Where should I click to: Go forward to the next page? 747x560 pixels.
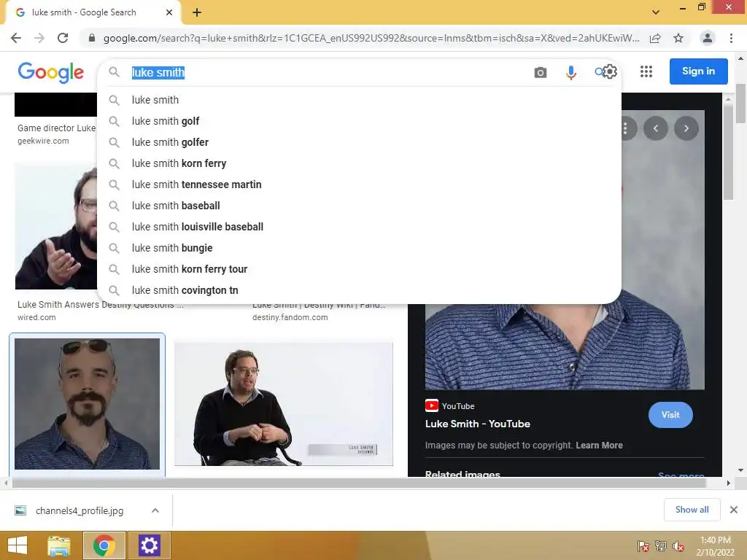coord(39,38)
